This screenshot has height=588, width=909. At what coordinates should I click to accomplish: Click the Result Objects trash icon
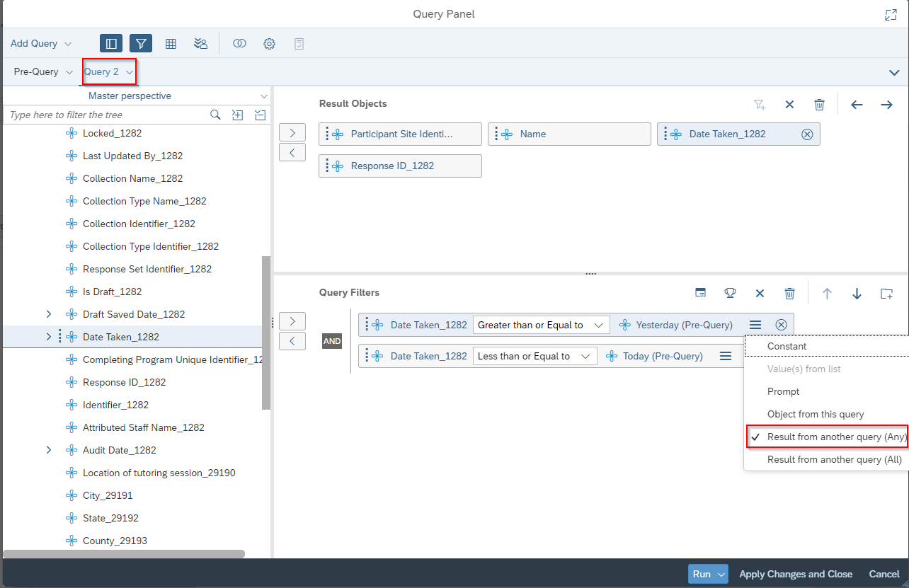coord(819,104)
